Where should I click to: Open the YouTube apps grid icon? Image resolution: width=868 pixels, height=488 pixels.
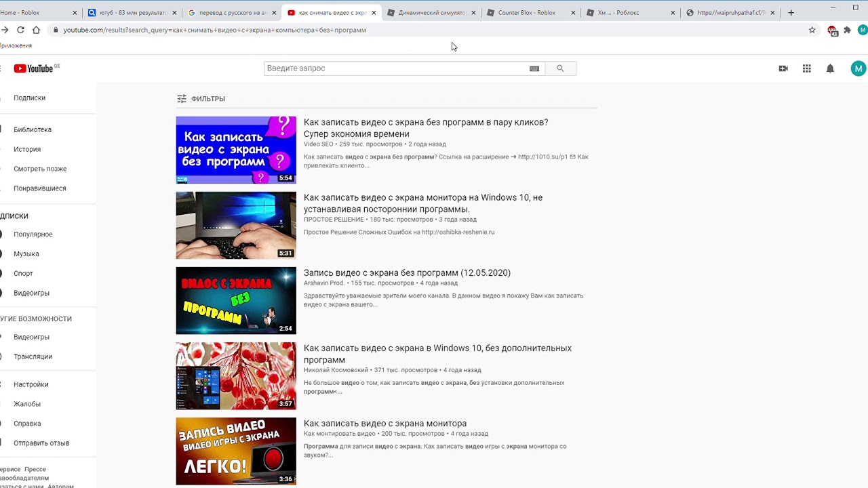tap(806, 68)
